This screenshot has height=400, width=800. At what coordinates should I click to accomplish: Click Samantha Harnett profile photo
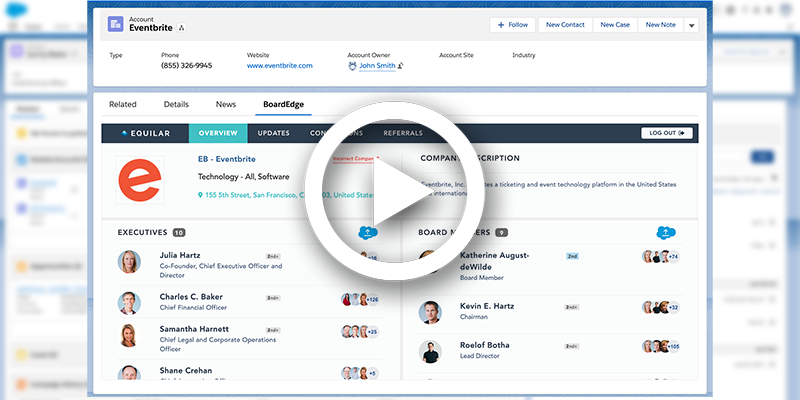(129, 336)
